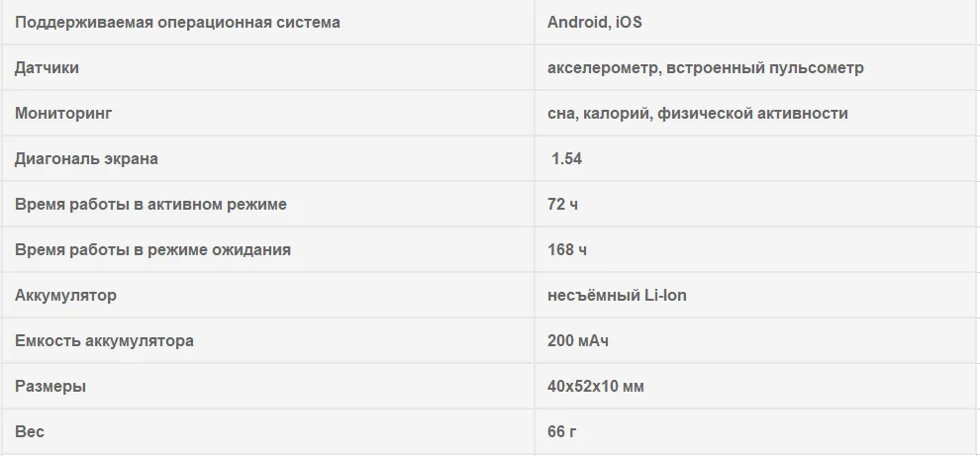980x456 pixels.
Task: Click the "Аккумулятор" row label
Action: (65, 295)
